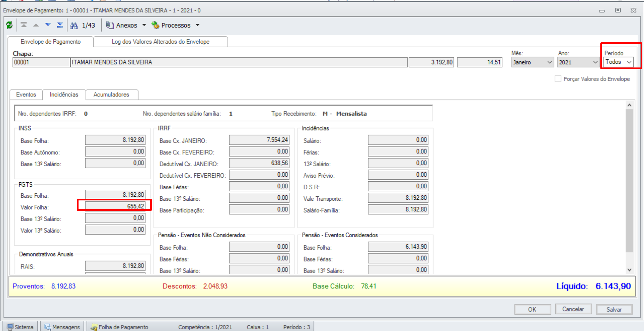
Task: Go to next record arrow
Action: tap(48, 25)
